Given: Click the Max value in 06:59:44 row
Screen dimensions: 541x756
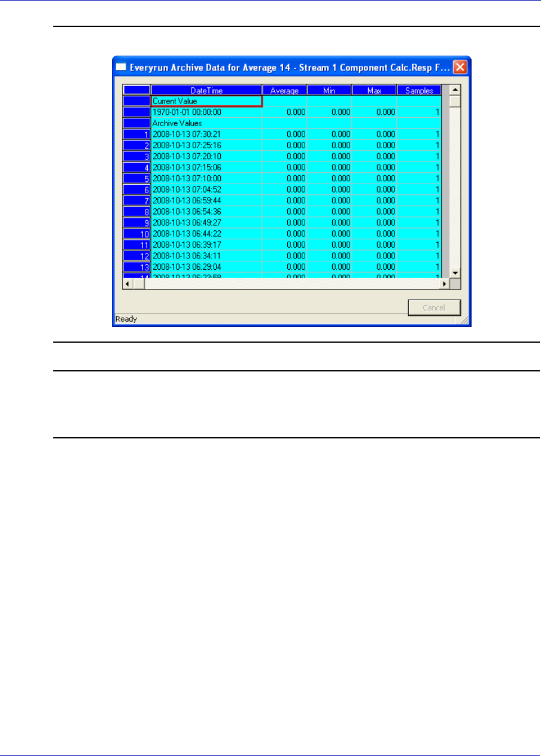Looking at the screenshot, I should pos(374,200).
